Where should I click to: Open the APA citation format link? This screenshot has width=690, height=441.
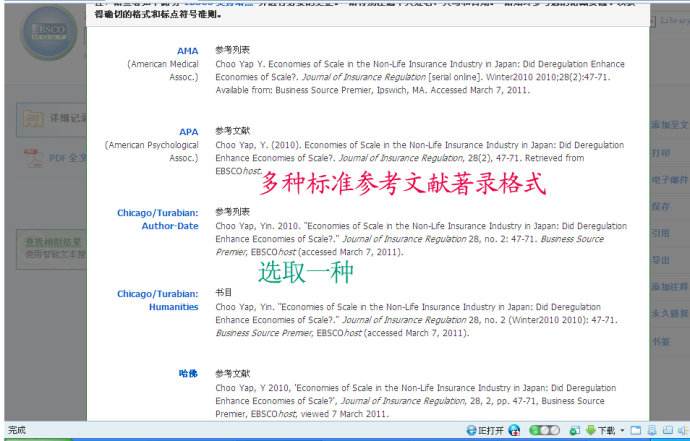click(x=188, y=132)
